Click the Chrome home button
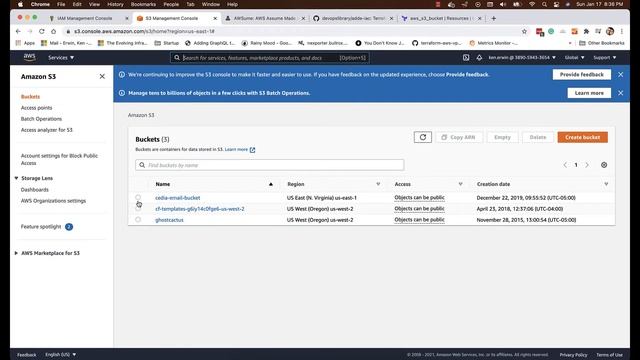 tap(53, 31)
